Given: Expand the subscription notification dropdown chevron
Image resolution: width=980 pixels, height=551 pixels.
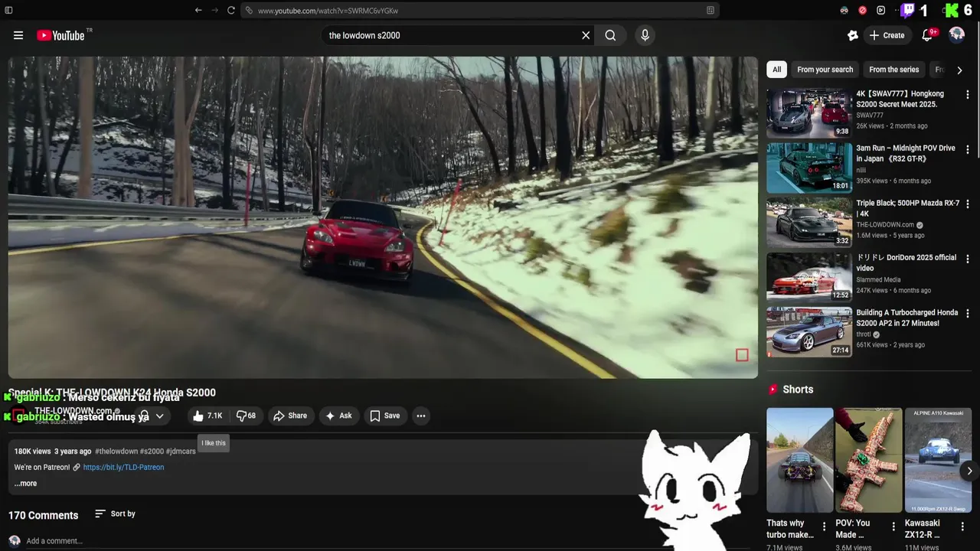Looking at the screenshot, I should [x=160, y=416].
